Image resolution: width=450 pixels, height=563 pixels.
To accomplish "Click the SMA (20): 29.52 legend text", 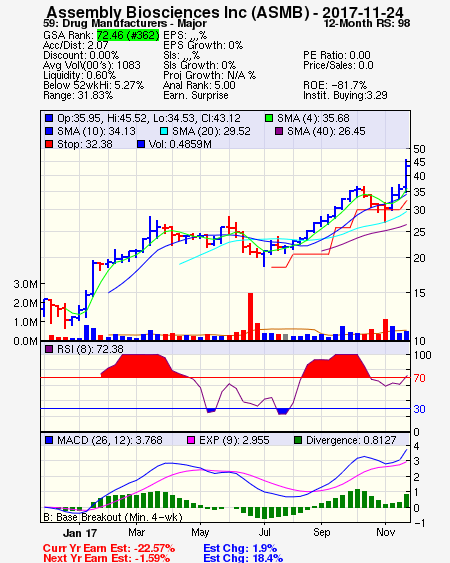I will 211,131.
